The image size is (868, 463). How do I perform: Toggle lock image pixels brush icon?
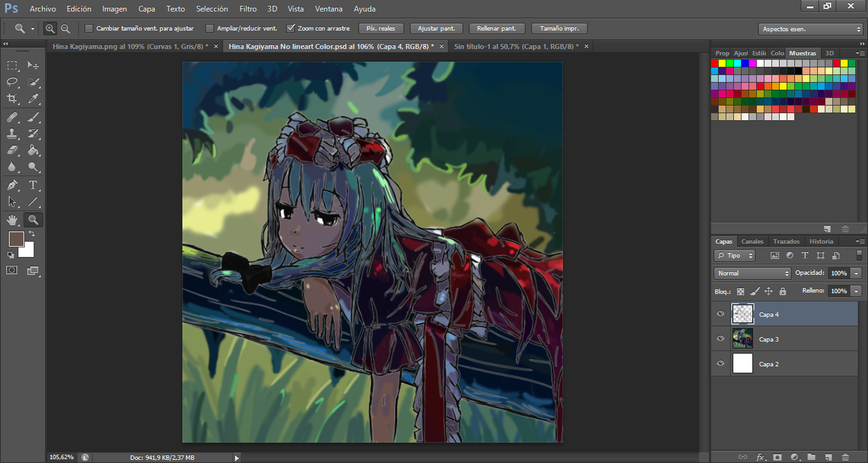[755, 291]
